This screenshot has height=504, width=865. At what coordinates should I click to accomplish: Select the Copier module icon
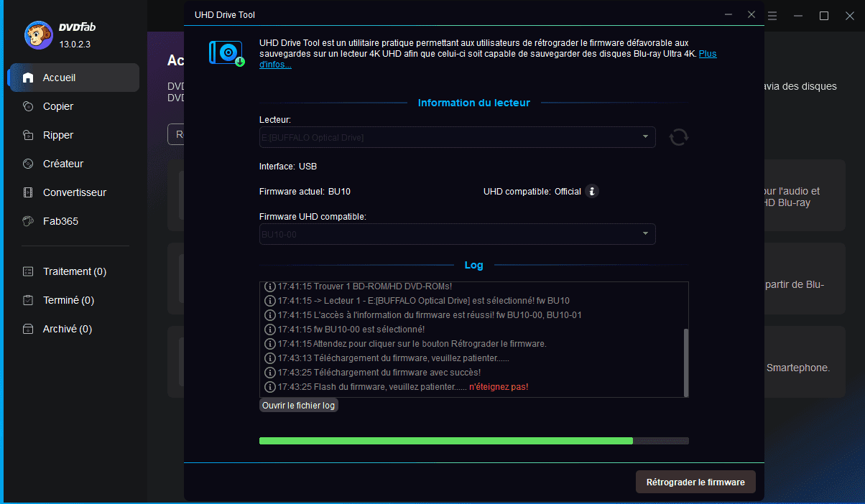click(28, 106)
